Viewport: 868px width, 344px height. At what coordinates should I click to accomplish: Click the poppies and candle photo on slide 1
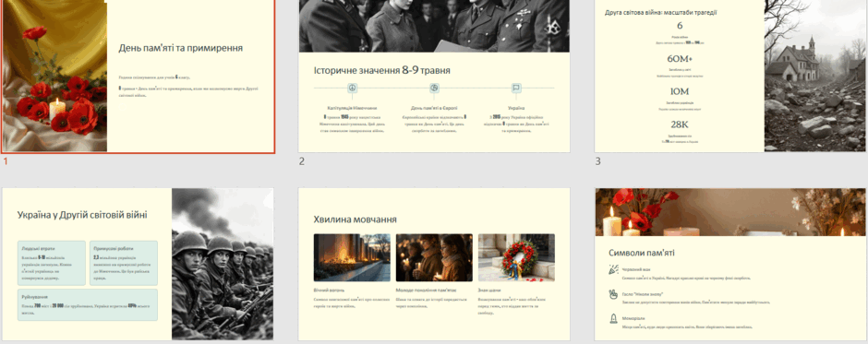(54, 76)
